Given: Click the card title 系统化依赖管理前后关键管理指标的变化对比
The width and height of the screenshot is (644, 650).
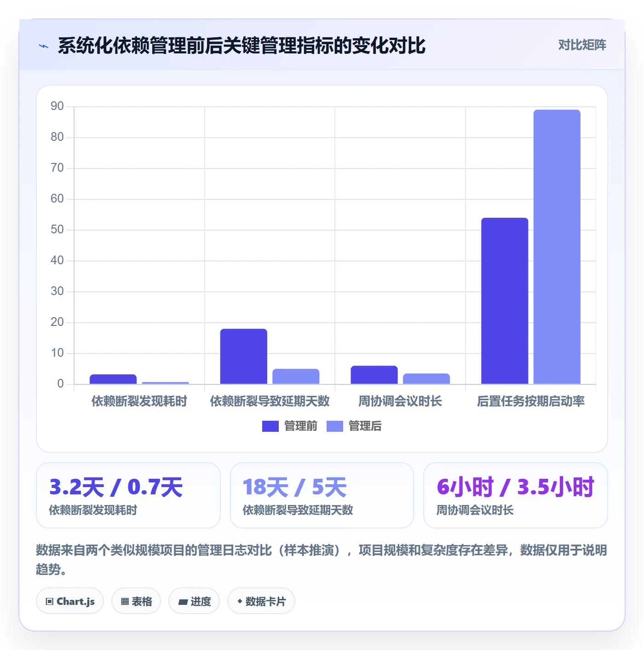Looking at the screenshot, I should click(242, 46).
